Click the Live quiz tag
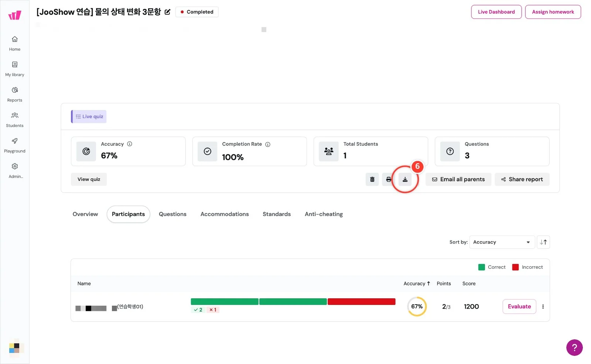591x364 pixels. [89, 116]
